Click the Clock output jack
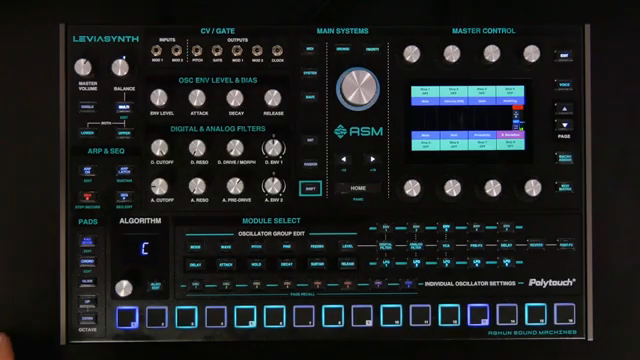The width and height of the screenshot is (640, 360). click(x=278, y=51)
